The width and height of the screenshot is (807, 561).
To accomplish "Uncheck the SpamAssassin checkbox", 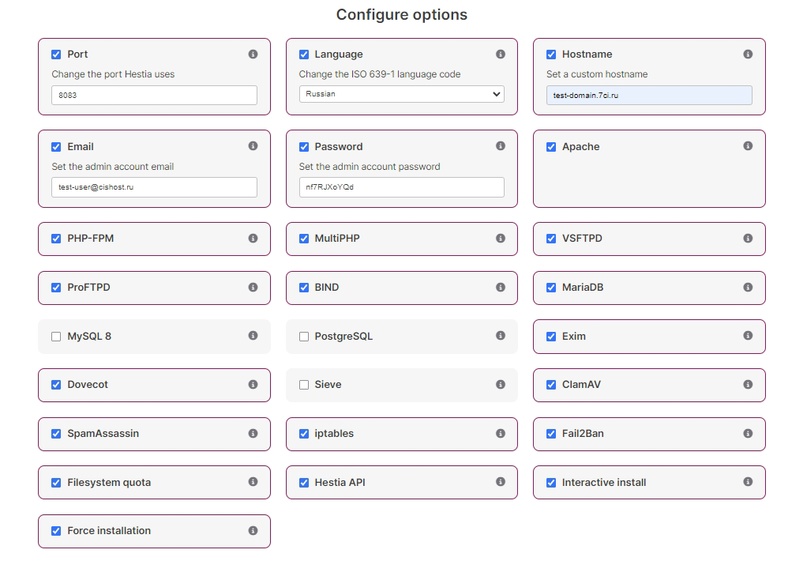I will point(57,434).
